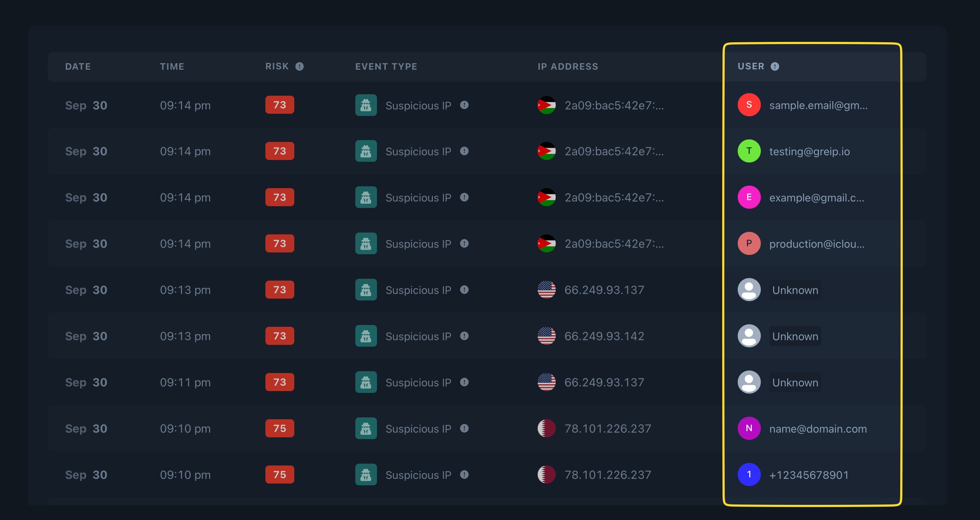Click magenta E avatar for example@gmail user
Image resolution: width=980 pixels, height=520 pixels.
pyautogui.click(x=748, y=197)
